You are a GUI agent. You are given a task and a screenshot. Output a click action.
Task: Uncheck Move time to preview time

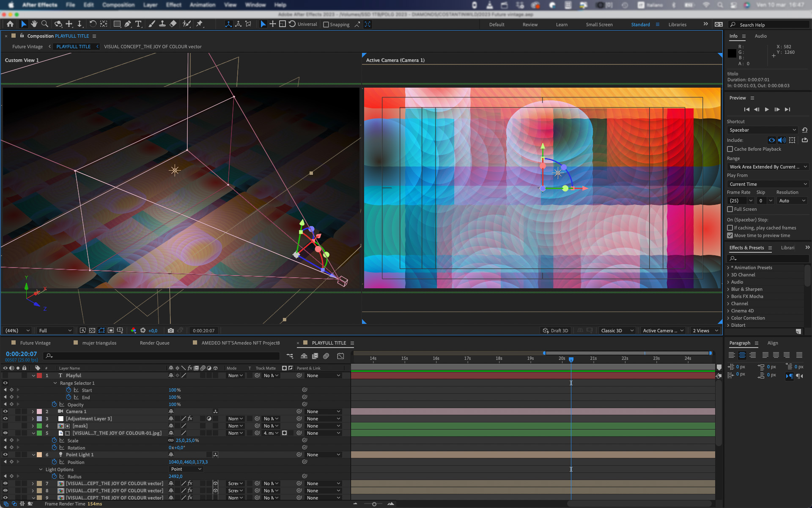point(730,235)
